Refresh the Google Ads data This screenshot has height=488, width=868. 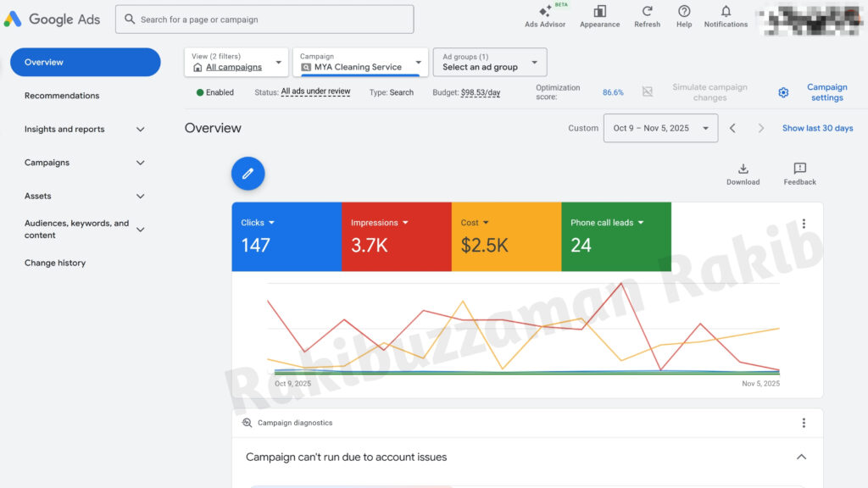coord(647,17)
